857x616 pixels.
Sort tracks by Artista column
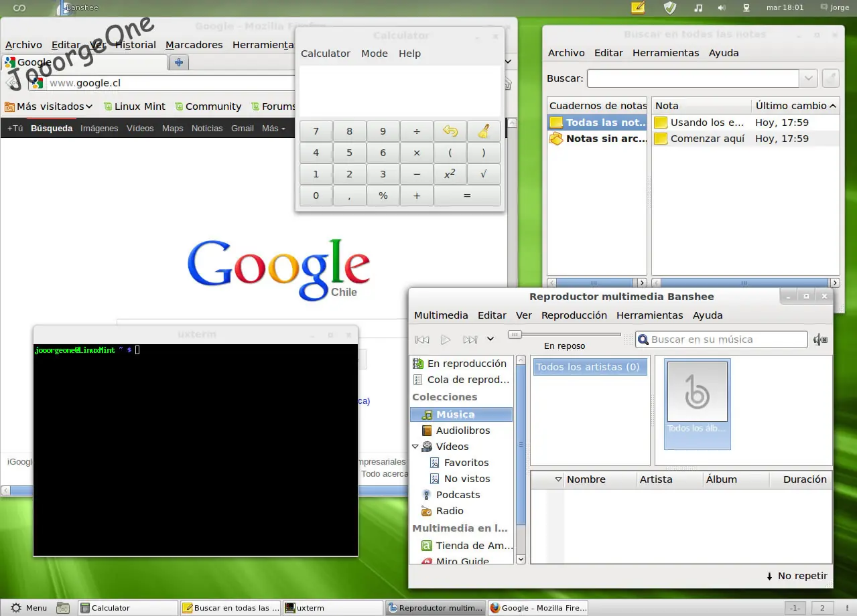[x=670, y=479]
